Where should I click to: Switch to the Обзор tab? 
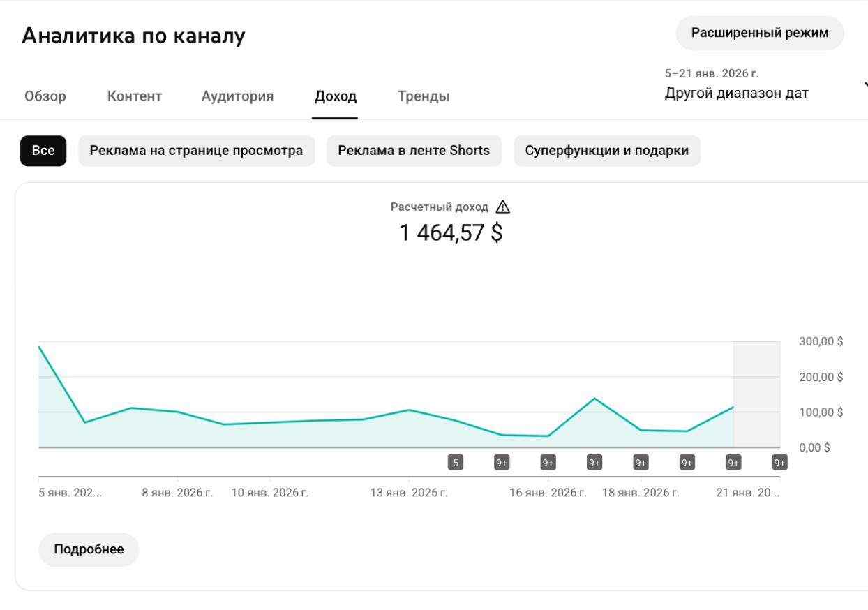point(45,96)
